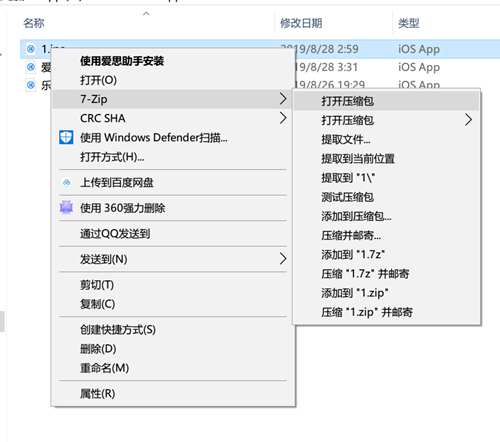Click the file icon of 1.ipa
Viewport: 500px width, 442px height.
30,49
